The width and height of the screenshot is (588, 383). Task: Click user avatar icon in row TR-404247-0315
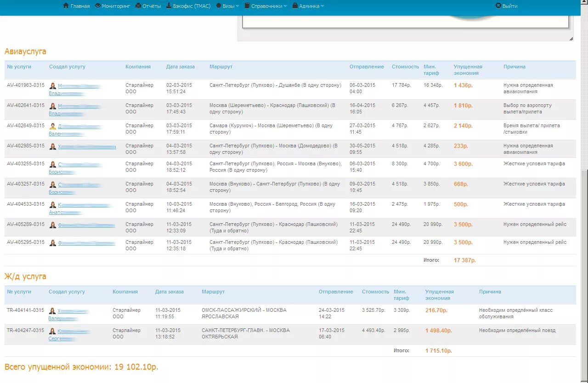tap(52, 331)
